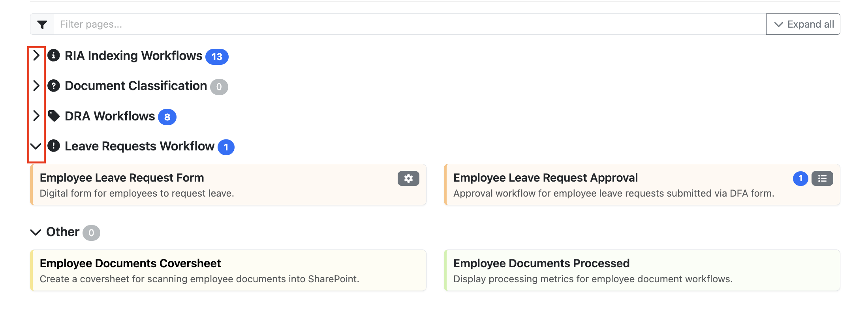This screenshot has height=334, width=868.
Task: Expand the Document Classification section chevron
Action: [36, 86]
